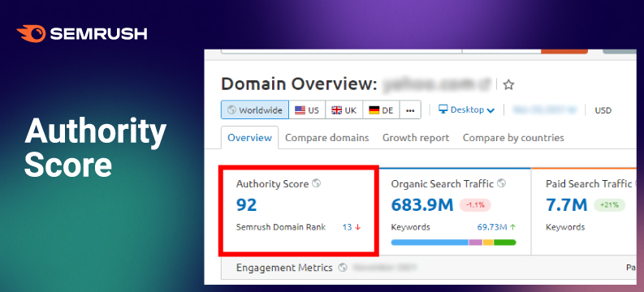Switch database to UK
This screenshot has width=644, height=292.
(344, 110)
